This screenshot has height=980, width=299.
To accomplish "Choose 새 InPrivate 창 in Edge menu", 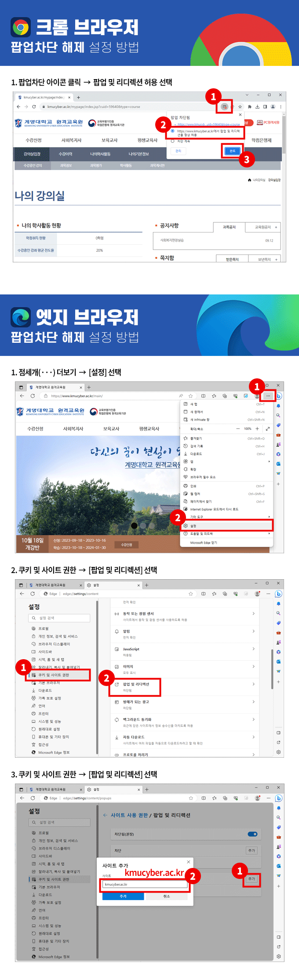I will [x=227, y=420].
